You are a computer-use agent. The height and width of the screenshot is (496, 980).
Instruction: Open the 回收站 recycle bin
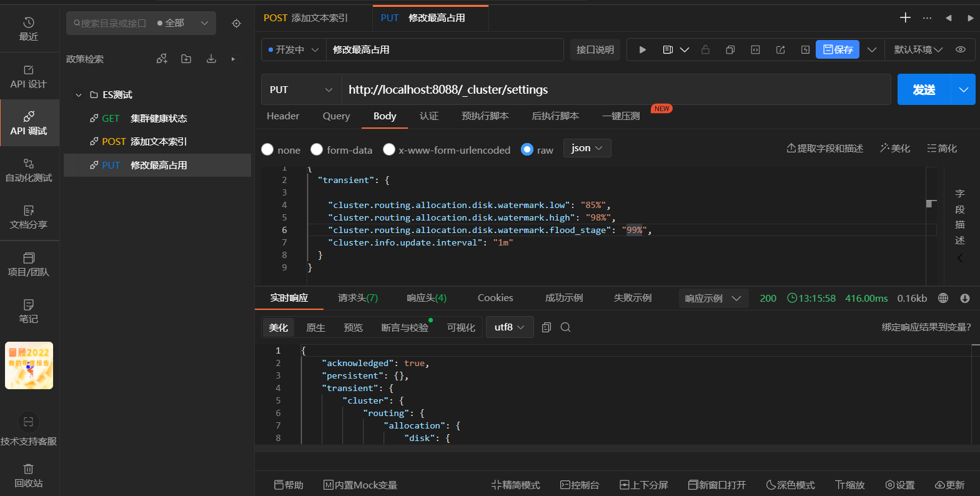click(x=29, y=476)
